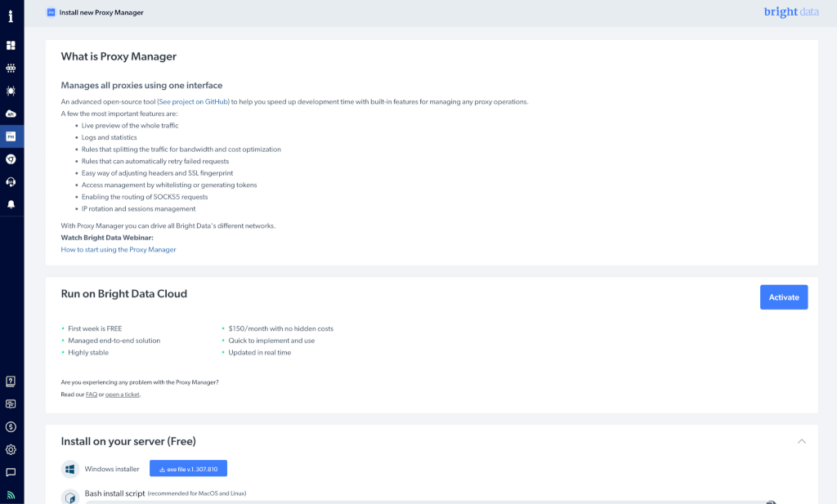This screenshot has width=837, height=504.
Task: Open the spider web scraper icon
Action: (11, 91)
